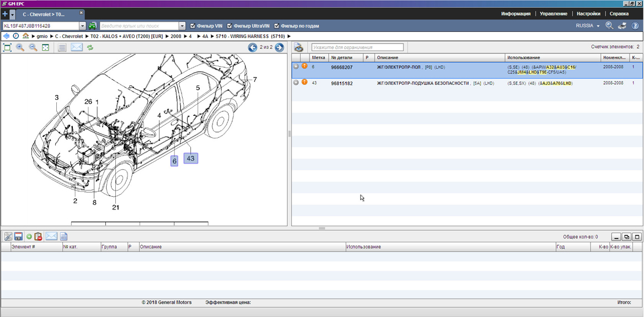
Task: Go to the previous illustration page
Action: click(x=253, y=47)
